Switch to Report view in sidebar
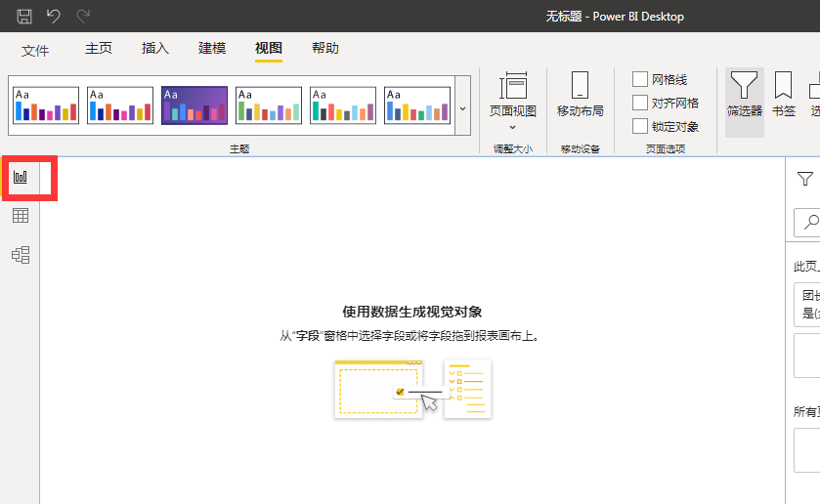Screen dimensions: 820x504 tap(21, 177)
